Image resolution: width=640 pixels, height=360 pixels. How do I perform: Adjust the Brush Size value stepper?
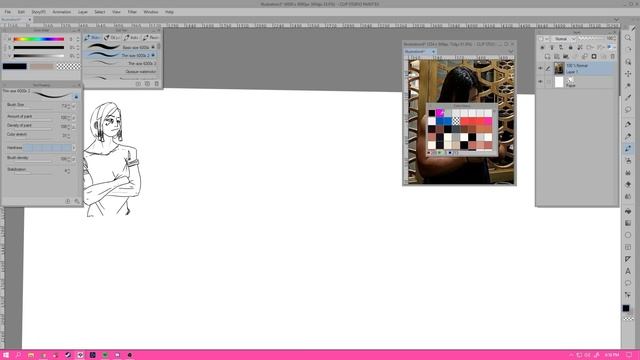(x=68, y=106)
